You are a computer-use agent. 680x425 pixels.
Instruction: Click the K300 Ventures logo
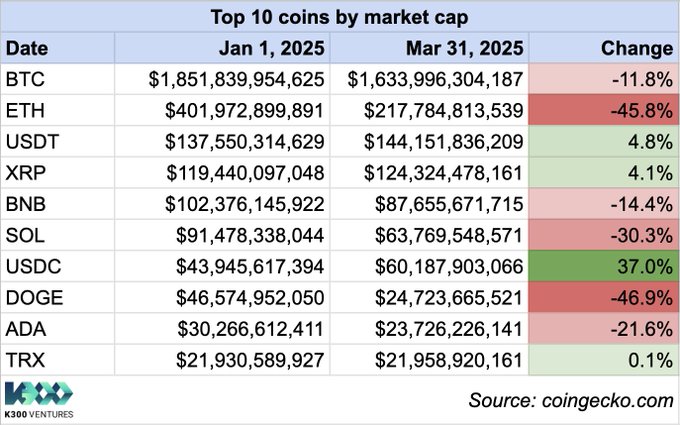click(40, 397)
